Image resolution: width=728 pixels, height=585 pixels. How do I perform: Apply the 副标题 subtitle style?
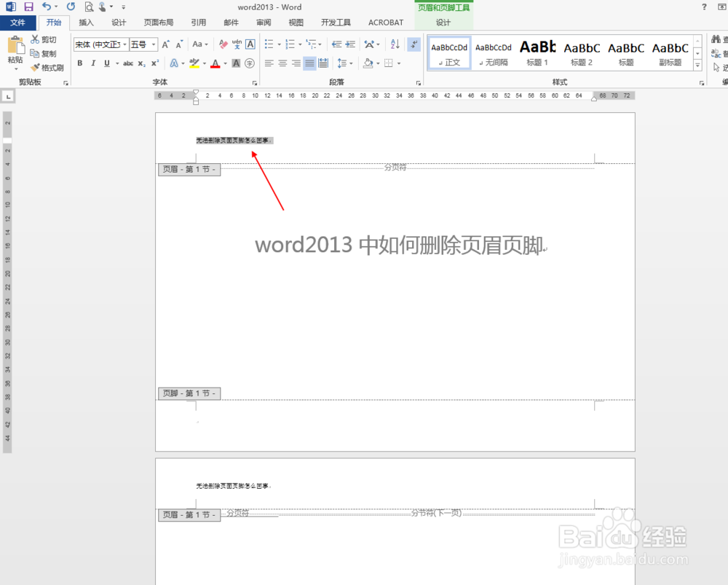670,53
